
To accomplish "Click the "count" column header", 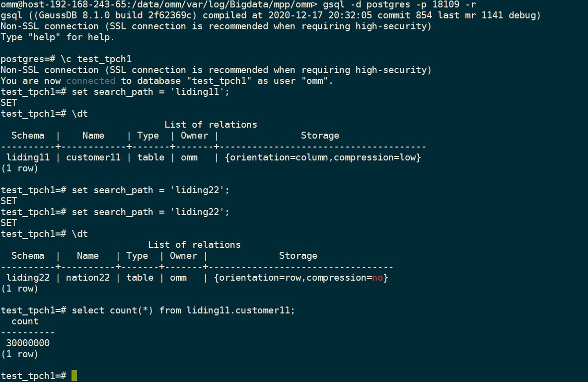I will 25,321.
